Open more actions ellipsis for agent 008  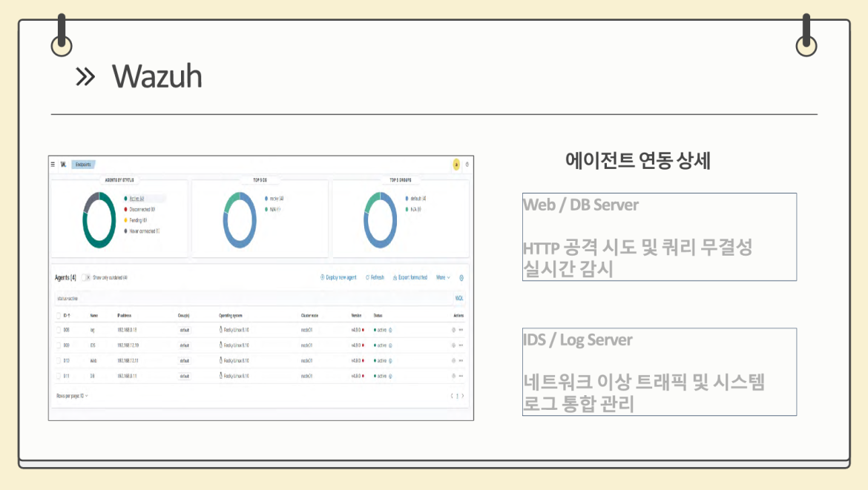461,330
